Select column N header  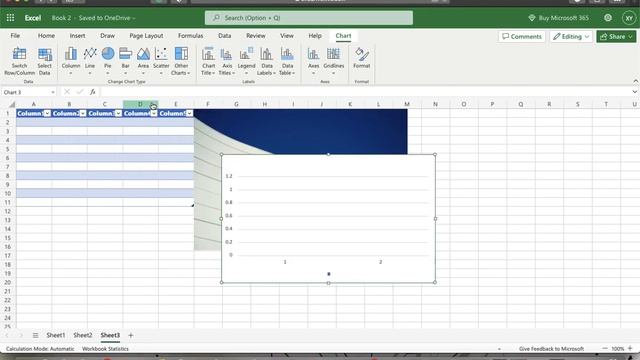pos(435,104)
